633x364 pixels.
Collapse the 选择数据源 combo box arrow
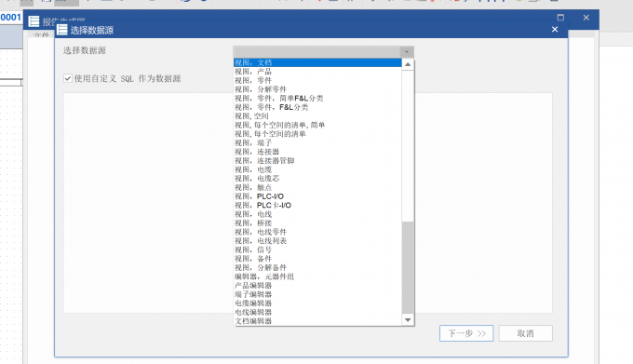407,52
